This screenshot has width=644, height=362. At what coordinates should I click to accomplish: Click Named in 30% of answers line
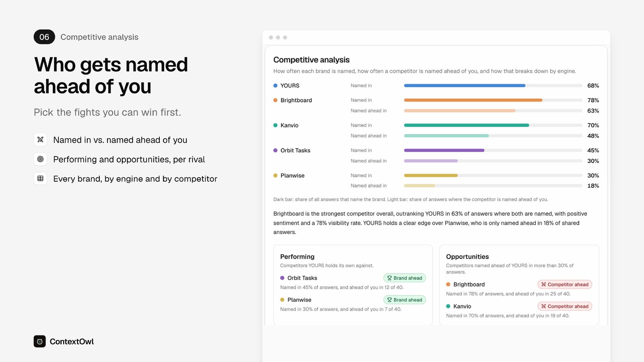(x=341, y=309)
